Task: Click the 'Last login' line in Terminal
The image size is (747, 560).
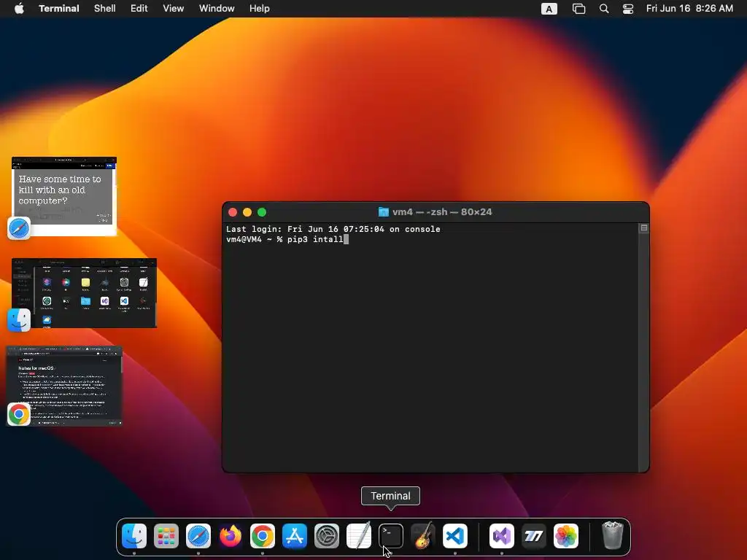Action: point(333,229)
